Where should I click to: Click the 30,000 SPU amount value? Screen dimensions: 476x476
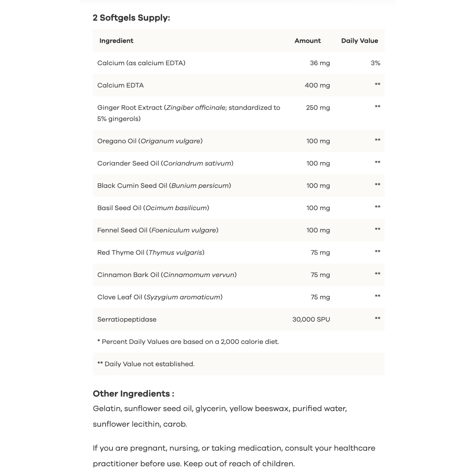(x=311, y=319)
